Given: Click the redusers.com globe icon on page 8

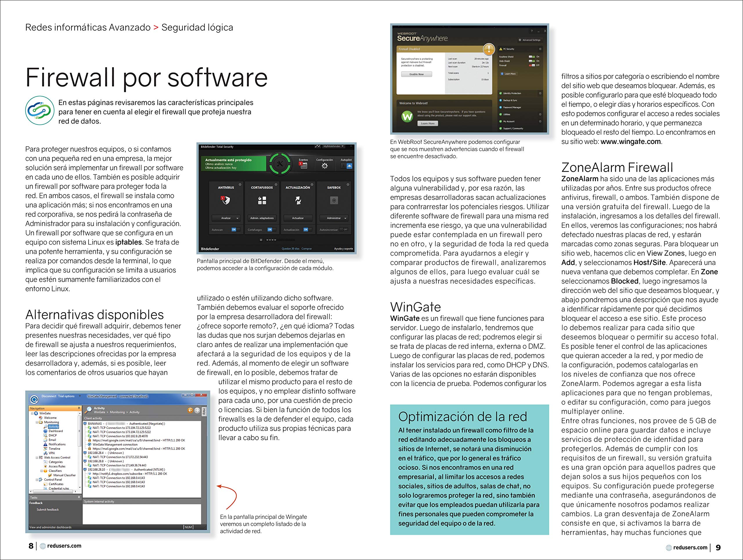Looking at the screenshot, I should pyautogui.click(x=43, y=546).
